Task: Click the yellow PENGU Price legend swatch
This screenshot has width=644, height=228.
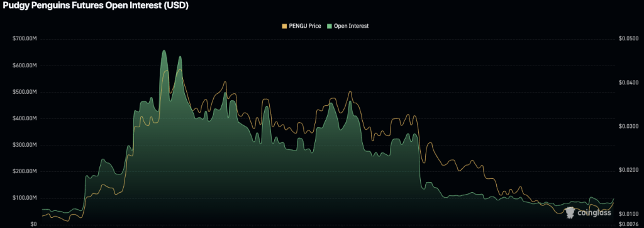Action: [284, 26]
